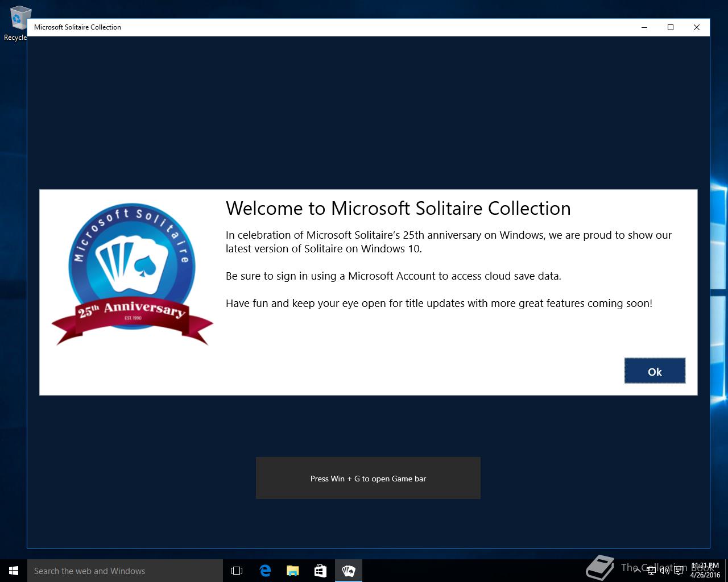Open Task View from the taskbar

tap(237, 571)
